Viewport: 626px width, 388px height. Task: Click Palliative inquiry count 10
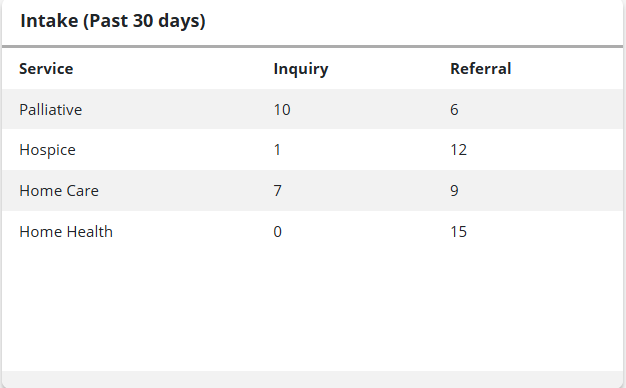(x=282, y=109)
